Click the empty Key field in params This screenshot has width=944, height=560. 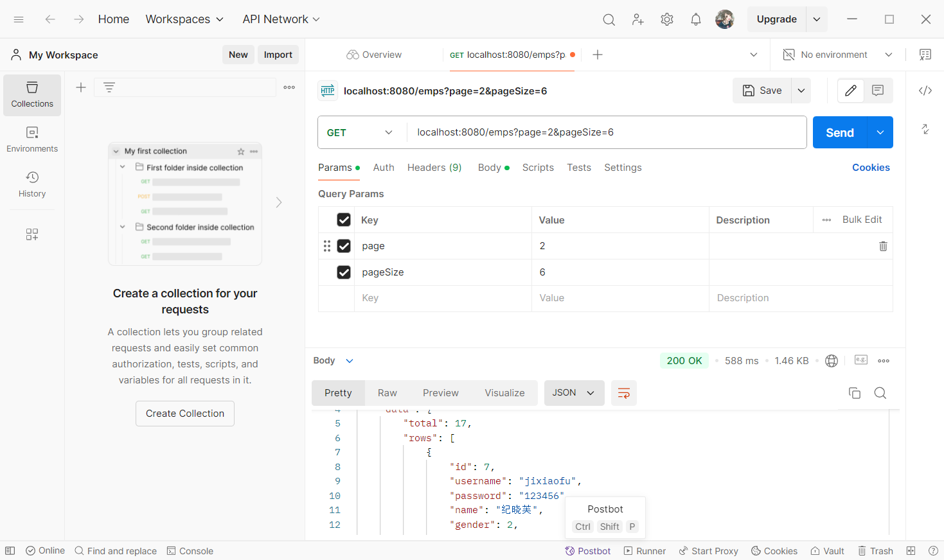(x=443, y=298)
